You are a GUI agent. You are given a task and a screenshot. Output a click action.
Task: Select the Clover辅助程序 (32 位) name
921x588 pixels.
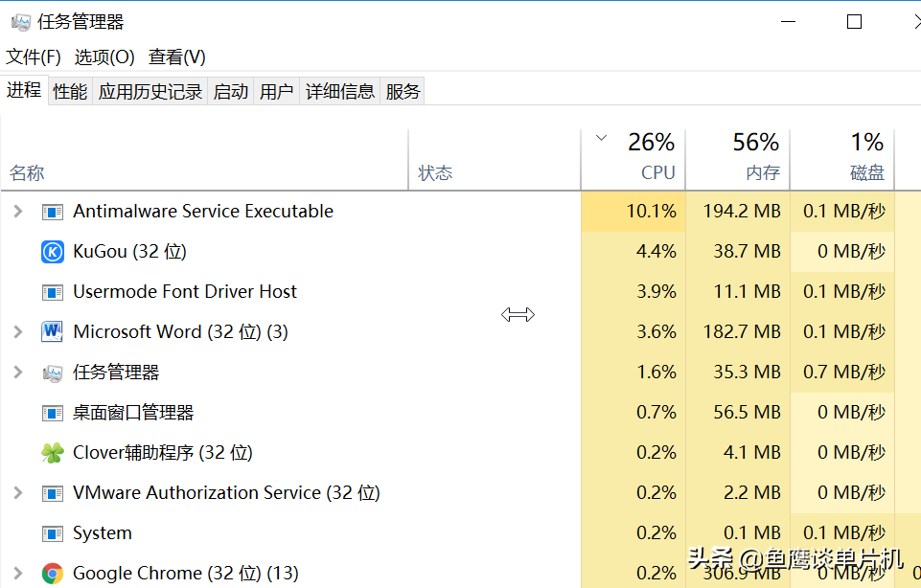[x=163, y=453]
